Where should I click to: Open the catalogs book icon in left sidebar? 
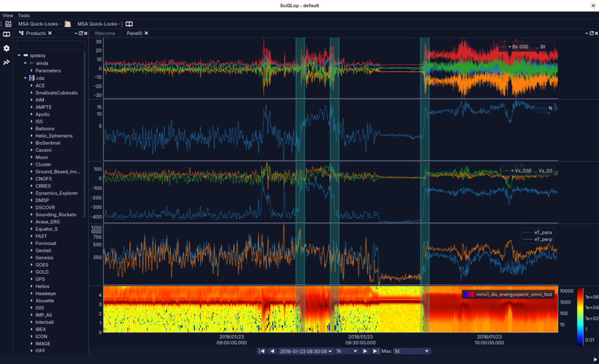(x=6, y=34)
